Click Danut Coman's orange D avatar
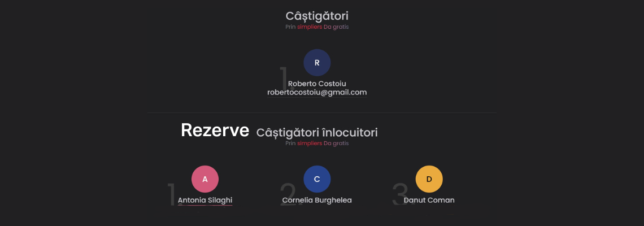Viewport: 644px width, 226px height. (x=429, y=179)
